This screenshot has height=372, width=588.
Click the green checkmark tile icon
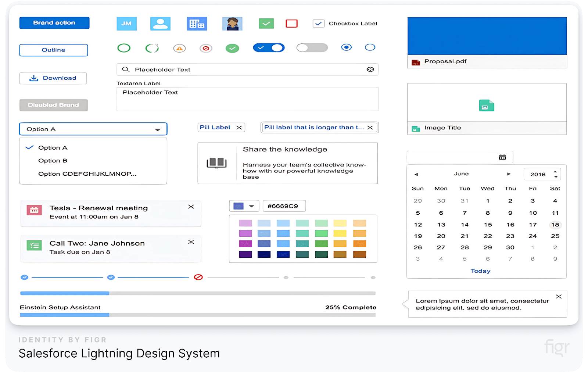click(266, 24)
